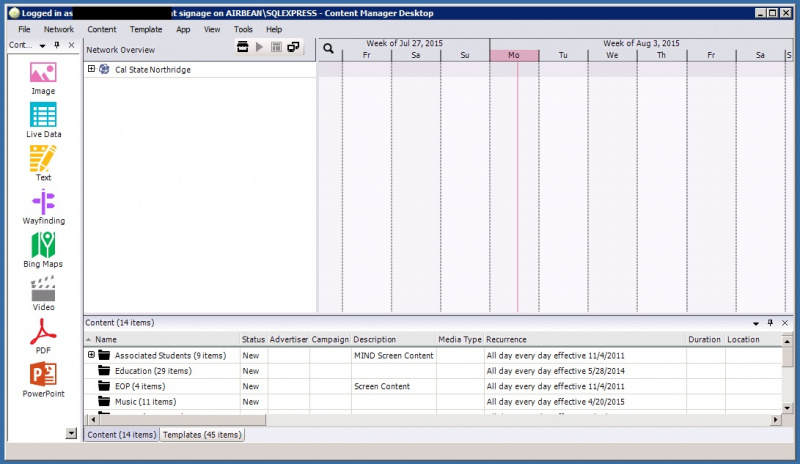This screenshot has width=800, height=464.
Task: Click the play icon in Network Overview toolbar
Action: (259, 47)
